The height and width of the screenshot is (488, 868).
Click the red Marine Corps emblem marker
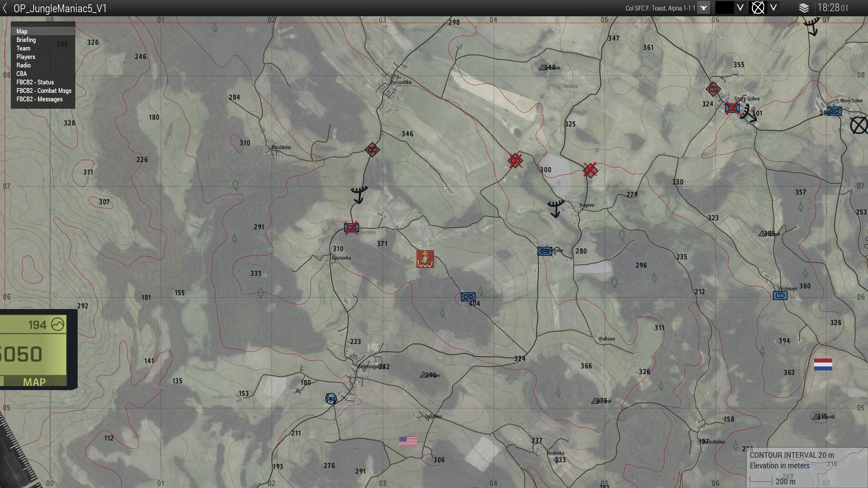click(x=425, y=259)
